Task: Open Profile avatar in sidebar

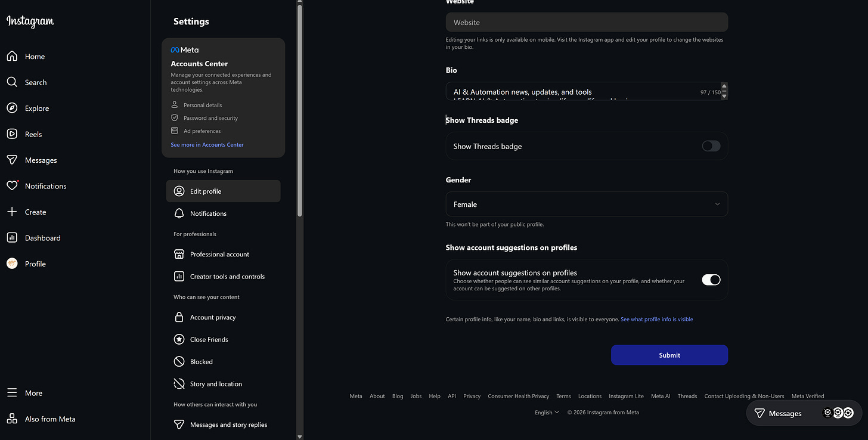Action: [x=12, y=264]
